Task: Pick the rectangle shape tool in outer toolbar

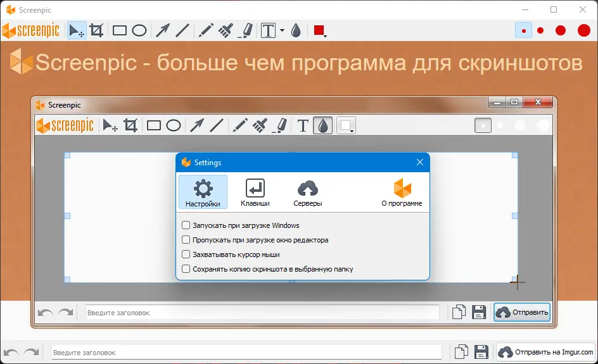Action: 120,30
